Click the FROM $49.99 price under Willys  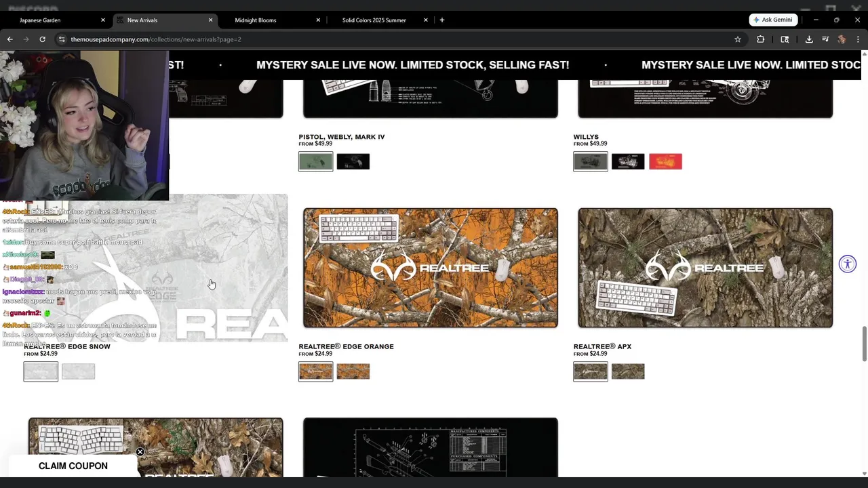point(590,144)
